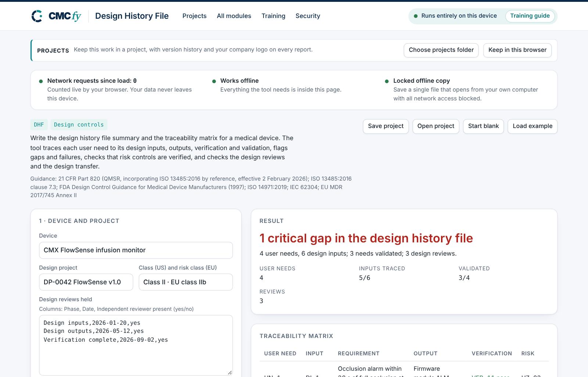The width and height of the screenshot is (588, 377).
Task: Edit the Class and risk class field
Action: coord(186,282)
